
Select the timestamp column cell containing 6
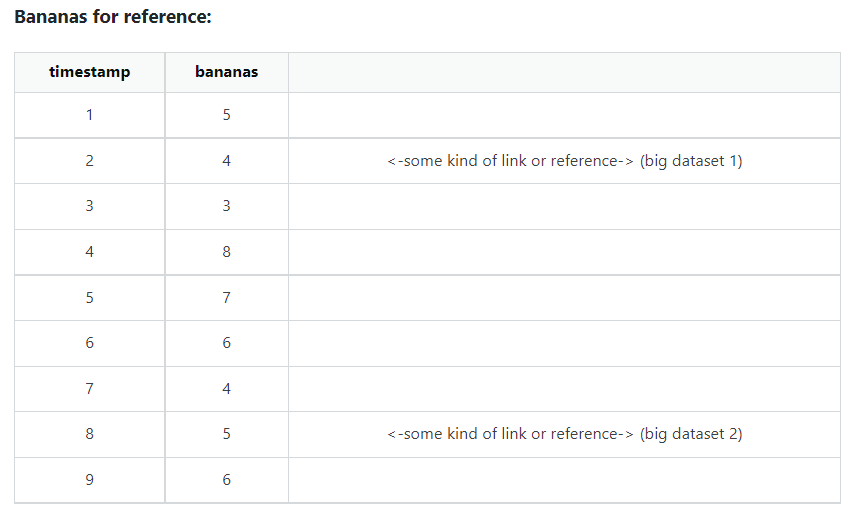(x=89, y=343)
